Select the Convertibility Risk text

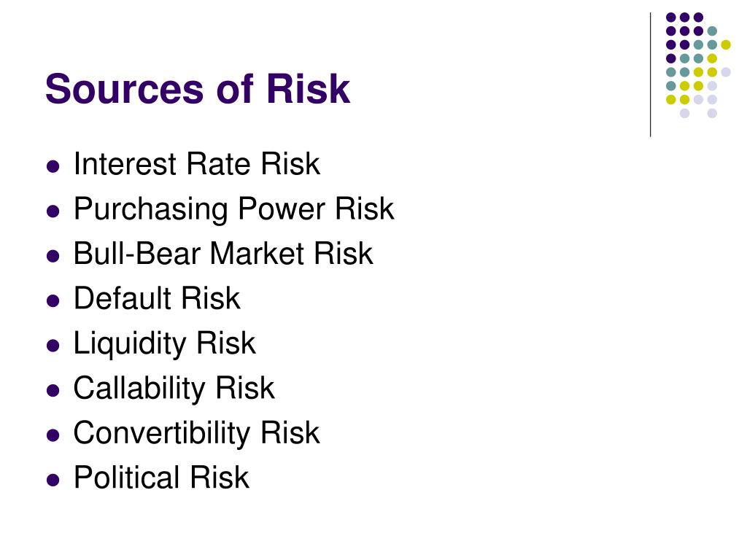(196, 433)
